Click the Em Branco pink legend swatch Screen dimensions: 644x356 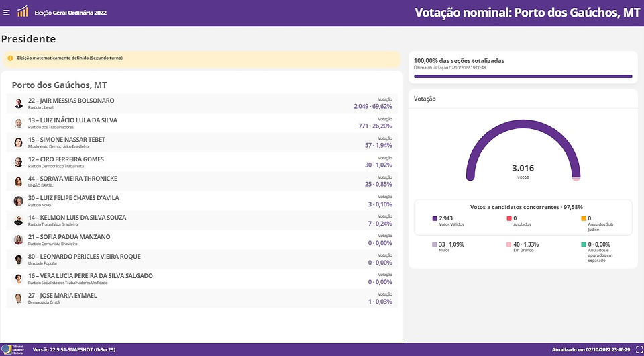click(510, 244)
